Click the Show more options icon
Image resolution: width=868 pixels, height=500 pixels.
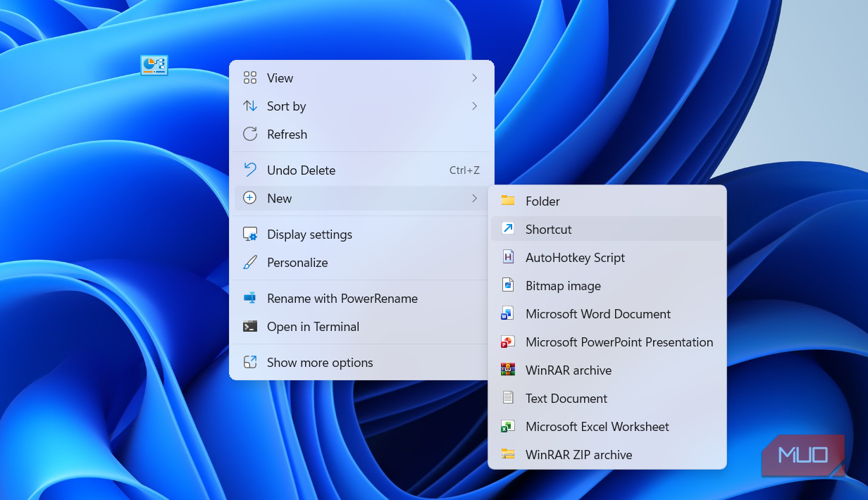tap(250, 362)
